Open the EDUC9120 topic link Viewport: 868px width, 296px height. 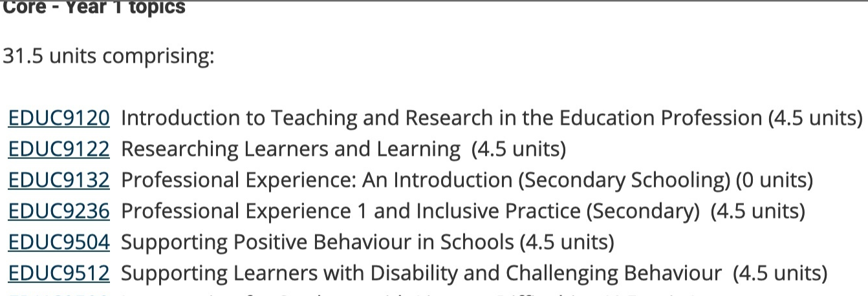[x=59, y=118]
